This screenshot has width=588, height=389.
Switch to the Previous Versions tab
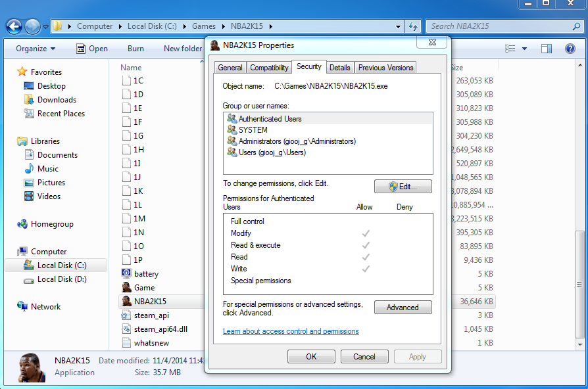pos(385,68)
